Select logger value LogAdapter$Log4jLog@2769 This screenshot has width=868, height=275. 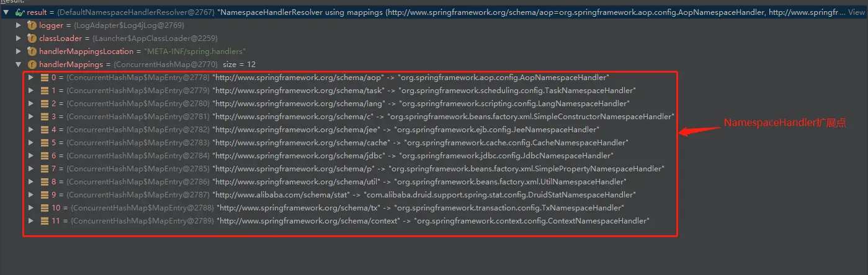click(x=130, y=25)
